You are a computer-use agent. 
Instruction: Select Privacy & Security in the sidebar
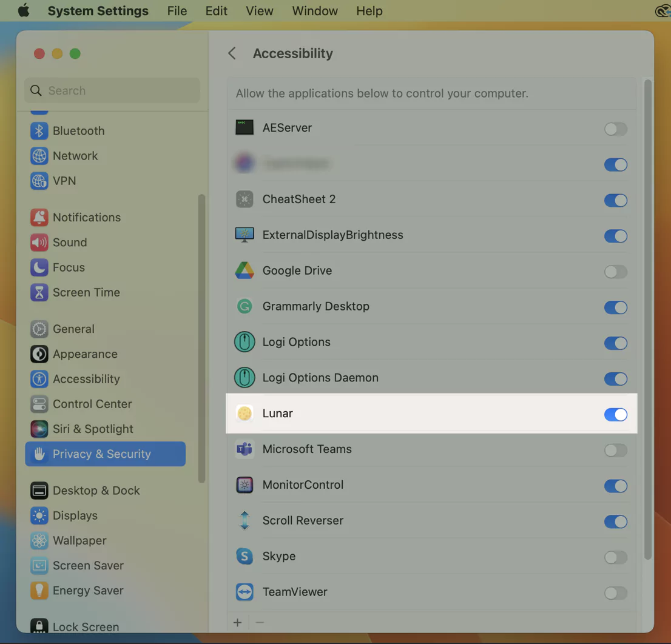[x=106, y=454]
